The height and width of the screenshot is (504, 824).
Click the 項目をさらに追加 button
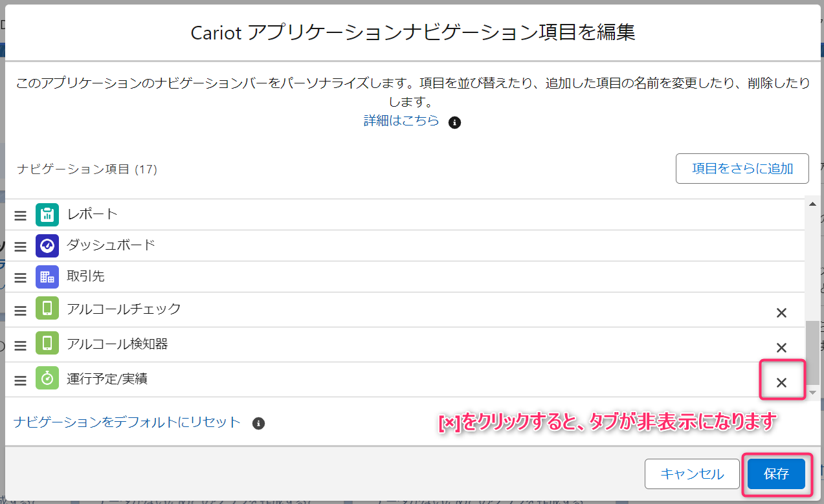click(742, 169)
